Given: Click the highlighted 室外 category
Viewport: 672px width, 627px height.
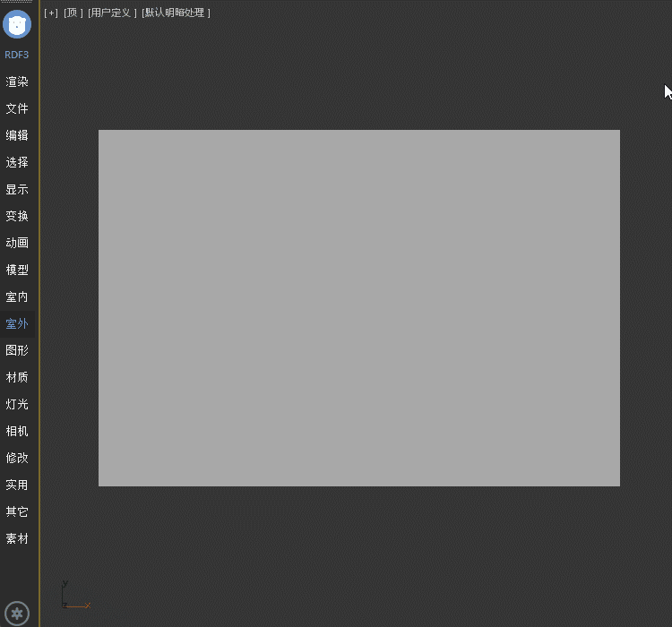Looking at the screenshot, I should click(17, 323).
